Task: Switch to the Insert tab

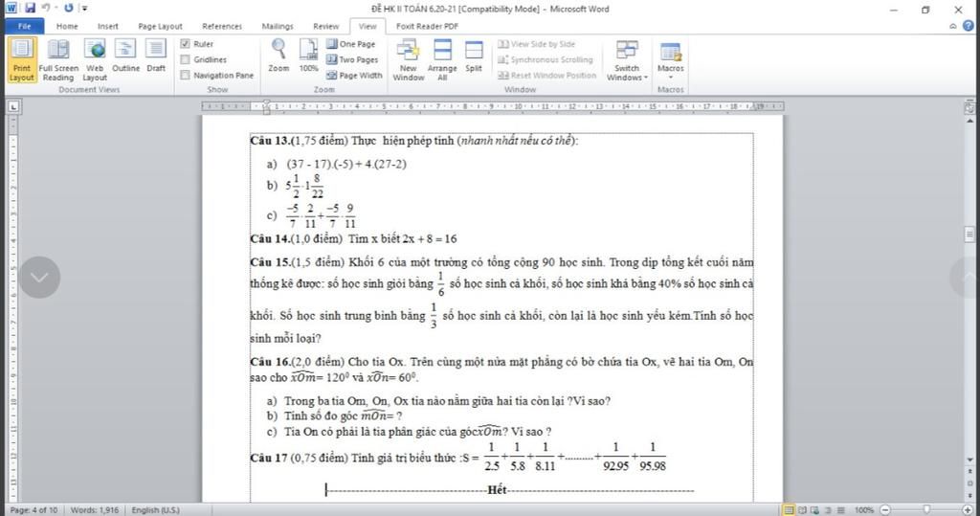Action: pos(107,26)
